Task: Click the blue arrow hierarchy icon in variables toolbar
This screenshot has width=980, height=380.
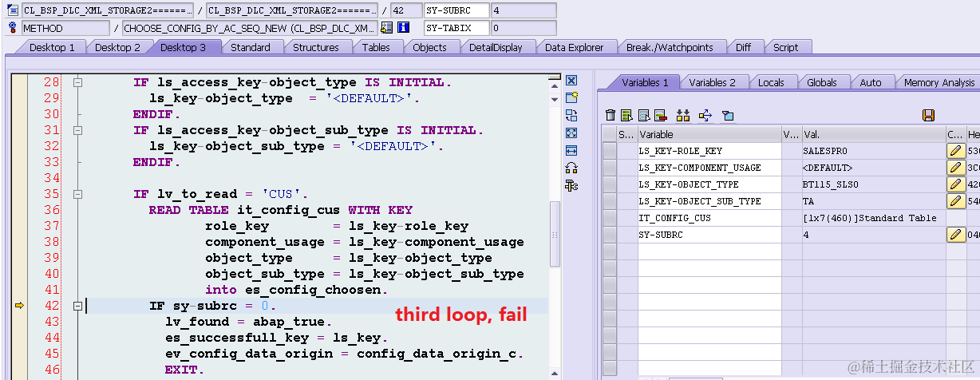Action: click(x=705, y=116)
